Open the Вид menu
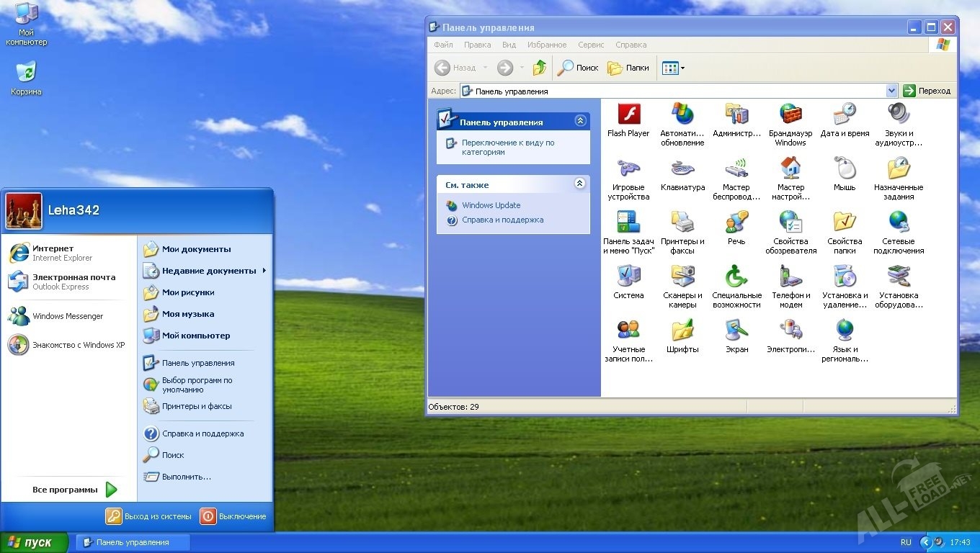This screenshot has height=553, width=980. [509, 45]
